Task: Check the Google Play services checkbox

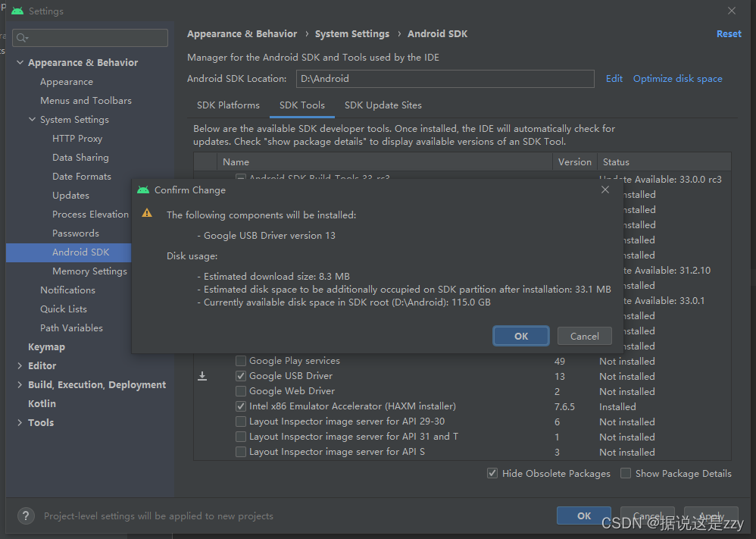Action: (x=241, y=361)
